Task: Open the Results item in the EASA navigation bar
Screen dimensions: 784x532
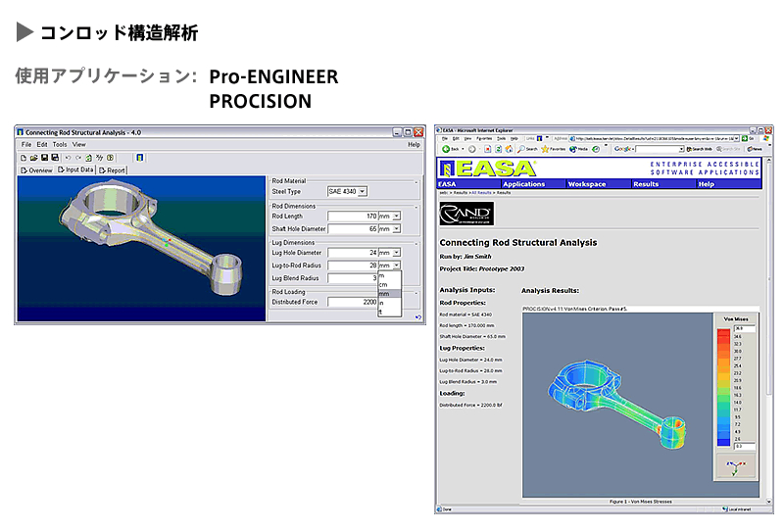Action: pos(646,184)
